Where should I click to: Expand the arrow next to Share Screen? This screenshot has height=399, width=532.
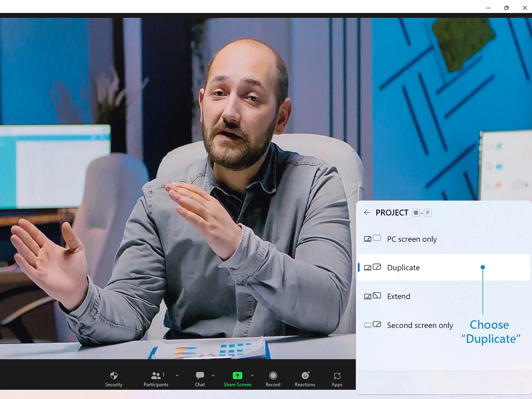[x=252, y=376]
